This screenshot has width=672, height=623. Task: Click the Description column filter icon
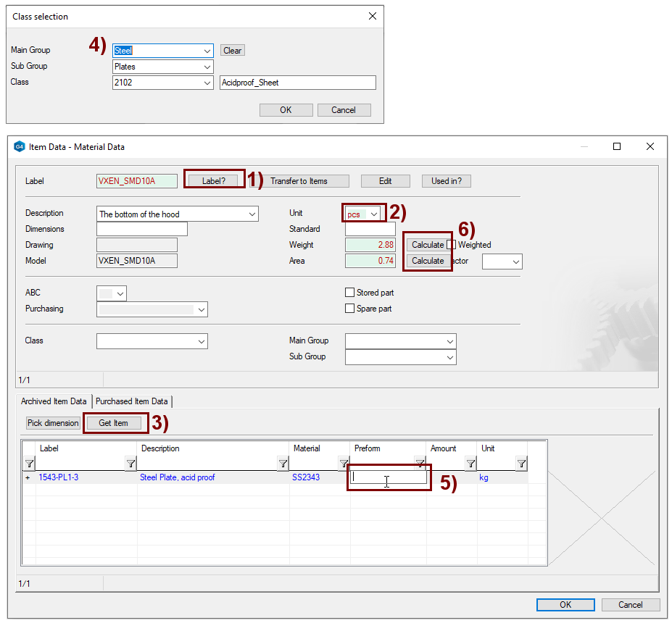click(282, 464)
